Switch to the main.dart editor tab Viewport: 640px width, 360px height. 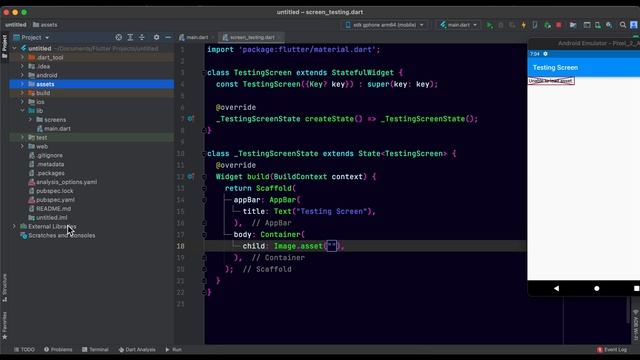197,37
